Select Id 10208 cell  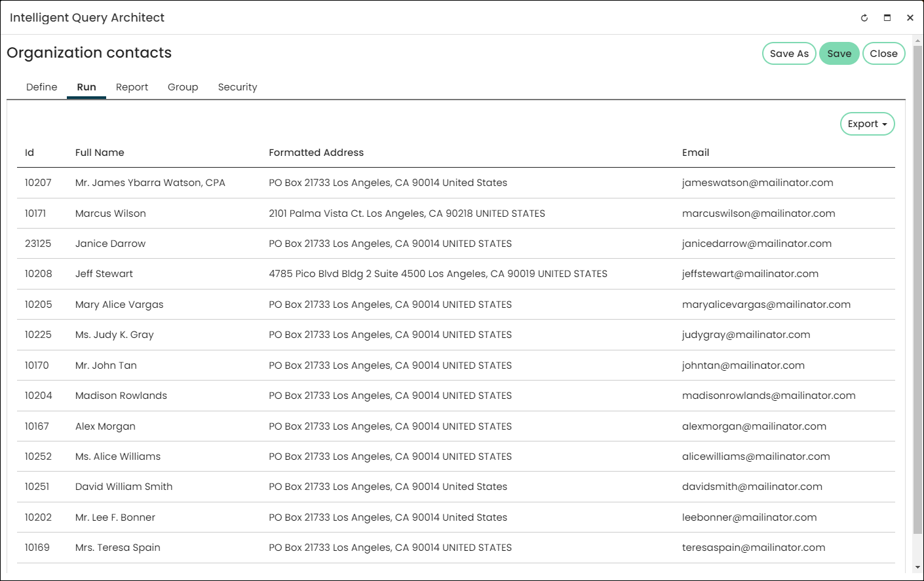point(39,274)
